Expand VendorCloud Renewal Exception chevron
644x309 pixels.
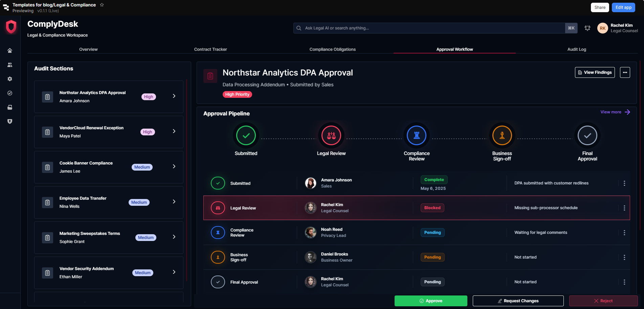point(174,131)
